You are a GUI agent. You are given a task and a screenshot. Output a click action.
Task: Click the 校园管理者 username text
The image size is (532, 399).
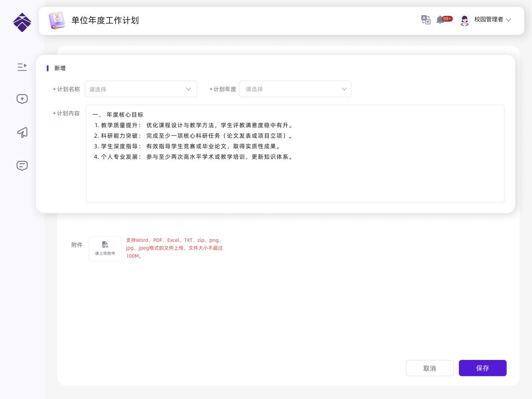[x=488, y=19]
